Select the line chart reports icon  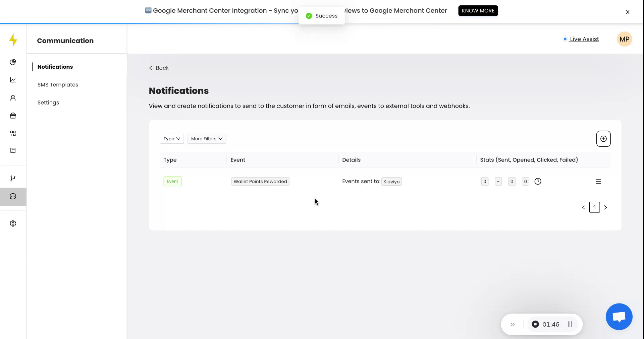[x=13, y=80]
